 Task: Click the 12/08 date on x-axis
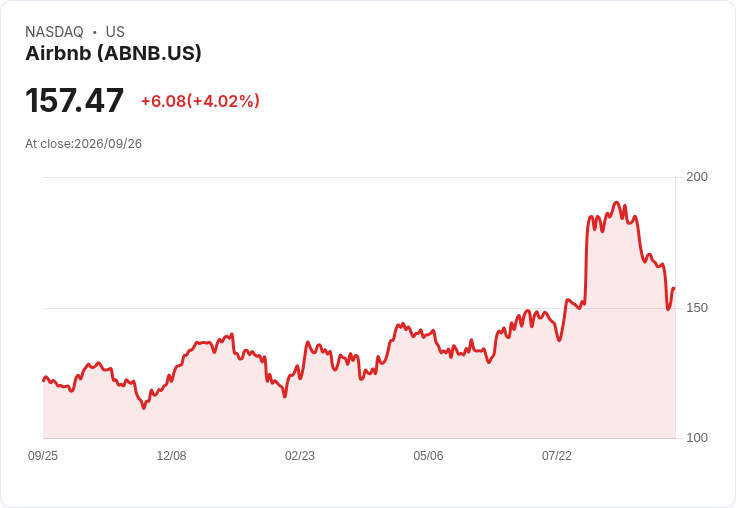(x=171, y=456)
